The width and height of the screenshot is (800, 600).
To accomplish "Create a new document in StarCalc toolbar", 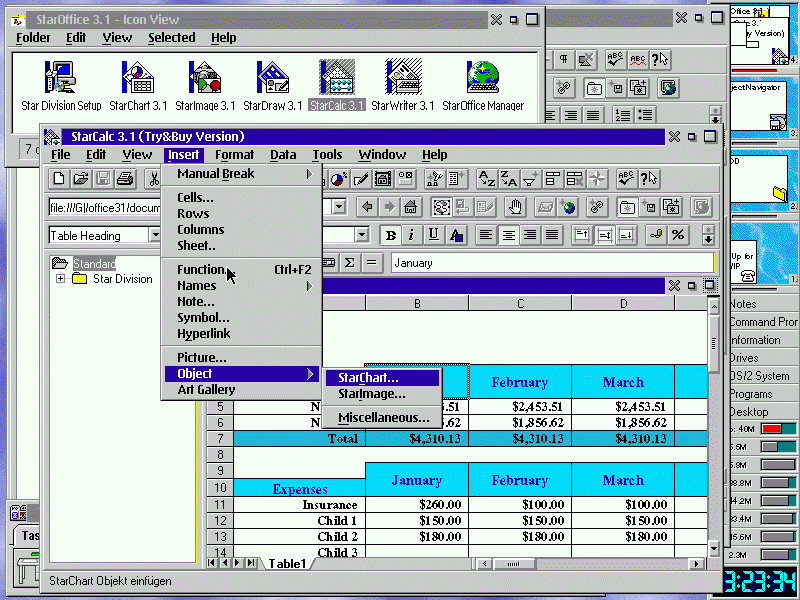I will point(59,179).
